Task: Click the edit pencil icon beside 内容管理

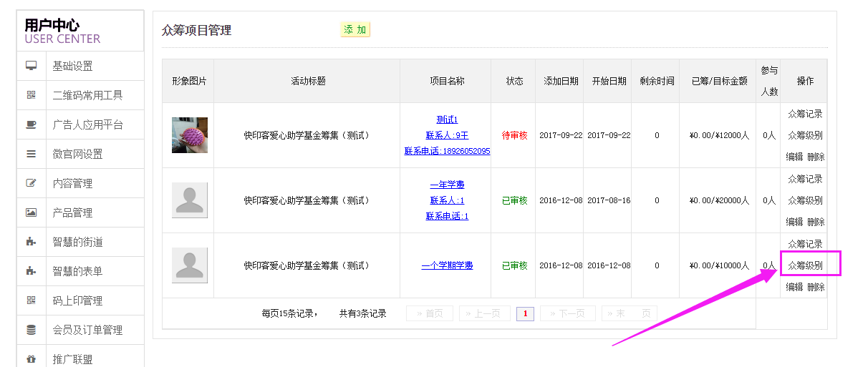Action: (x=31, y=183)
